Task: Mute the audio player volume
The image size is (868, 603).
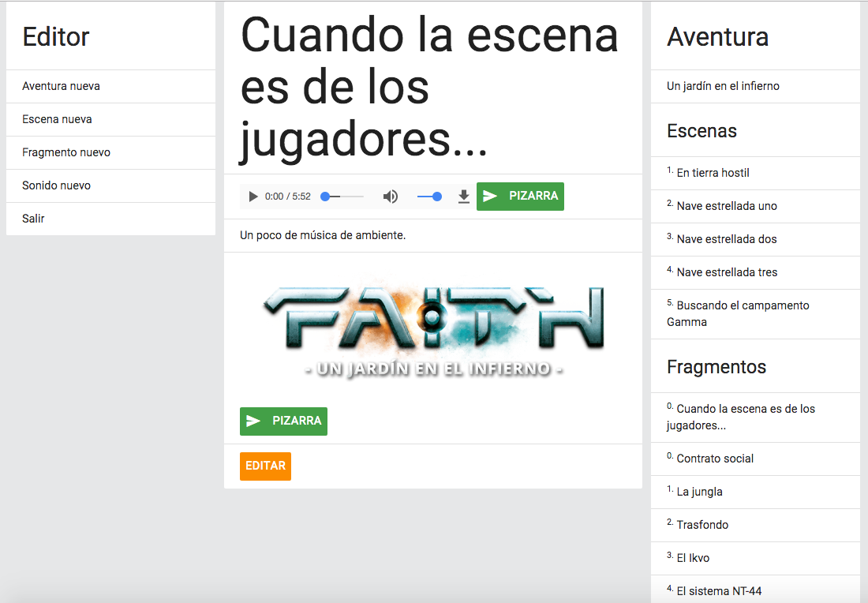Action: click(391, 197)
